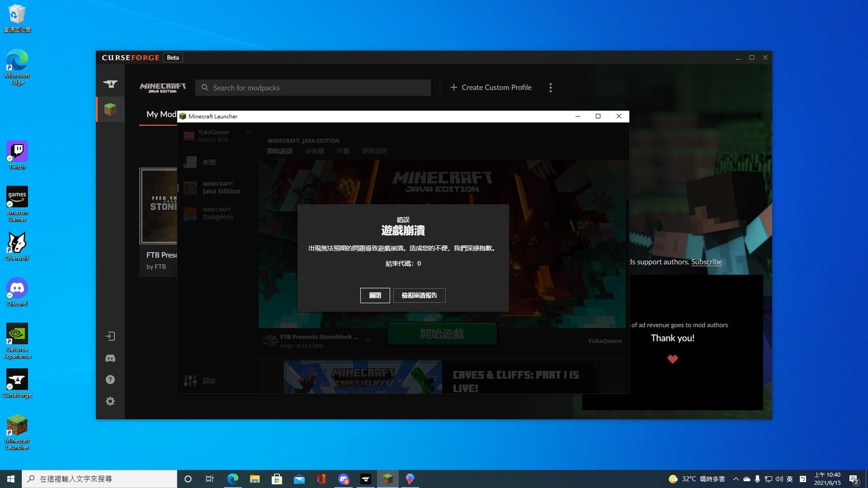Click the CurseForge anvil home icon in sidebar

click(x=110, y=84)
